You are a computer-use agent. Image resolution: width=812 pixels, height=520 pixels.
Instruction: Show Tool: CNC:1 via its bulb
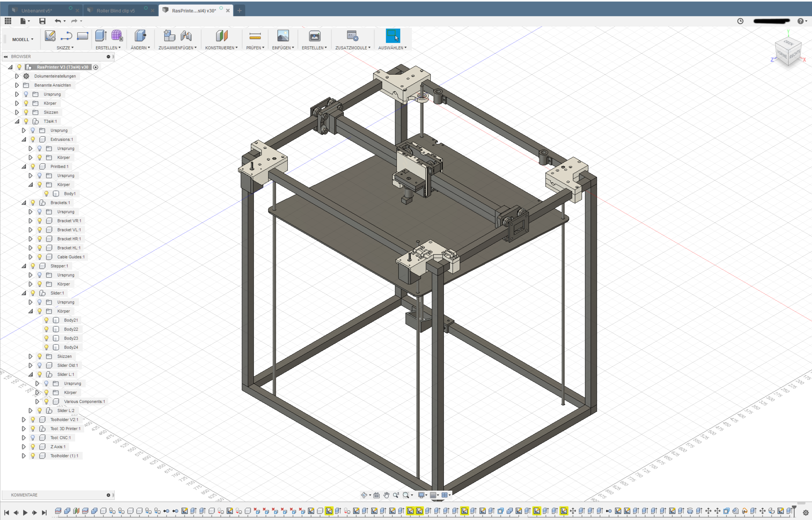[x=33, y=438]
